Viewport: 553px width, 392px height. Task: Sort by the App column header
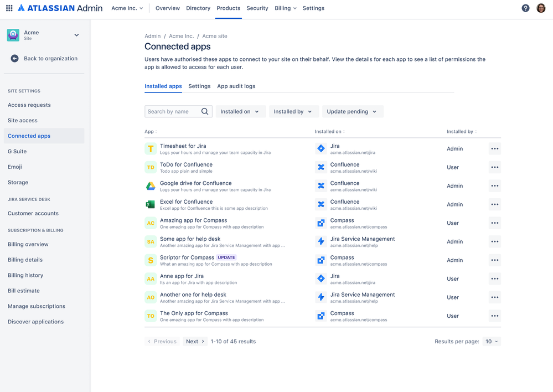151,132
